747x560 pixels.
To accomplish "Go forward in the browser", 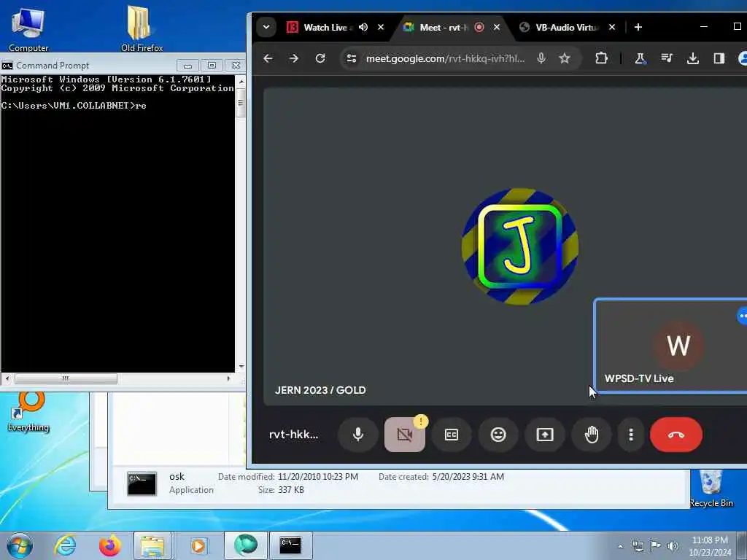I will coord(294,58).
